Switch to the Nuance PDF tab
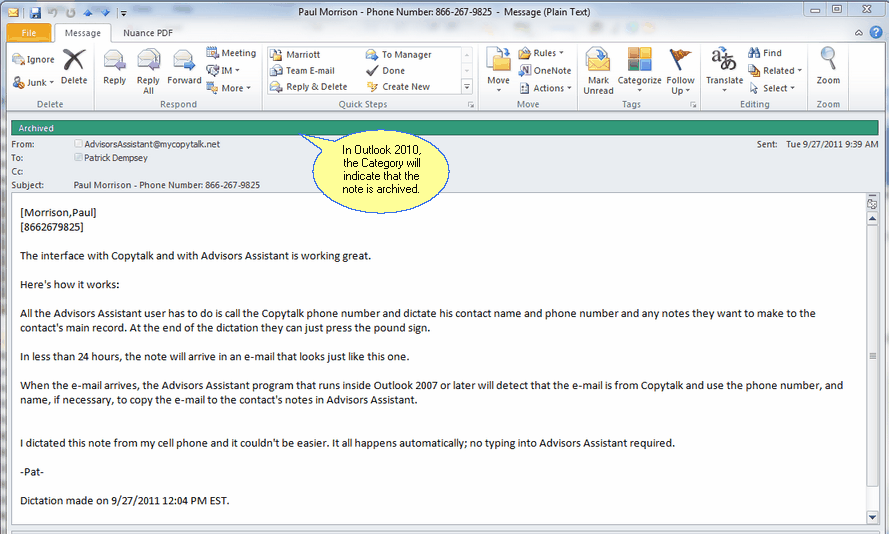 (148, 33)
